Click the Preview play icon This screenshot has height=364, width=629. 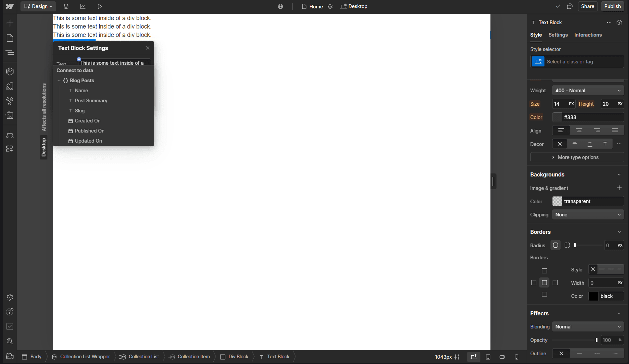pyautogui.click(x=100, y=6)
